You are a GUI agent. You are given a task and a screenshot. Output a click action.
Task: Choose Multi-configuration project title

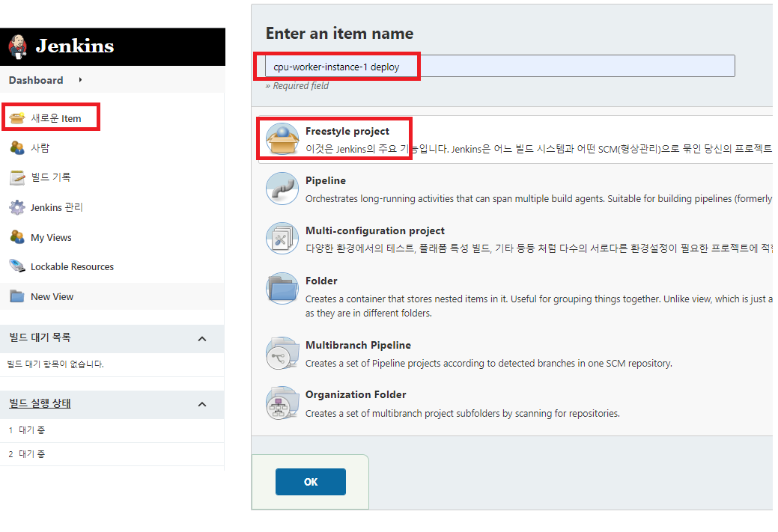click(375, 230)
